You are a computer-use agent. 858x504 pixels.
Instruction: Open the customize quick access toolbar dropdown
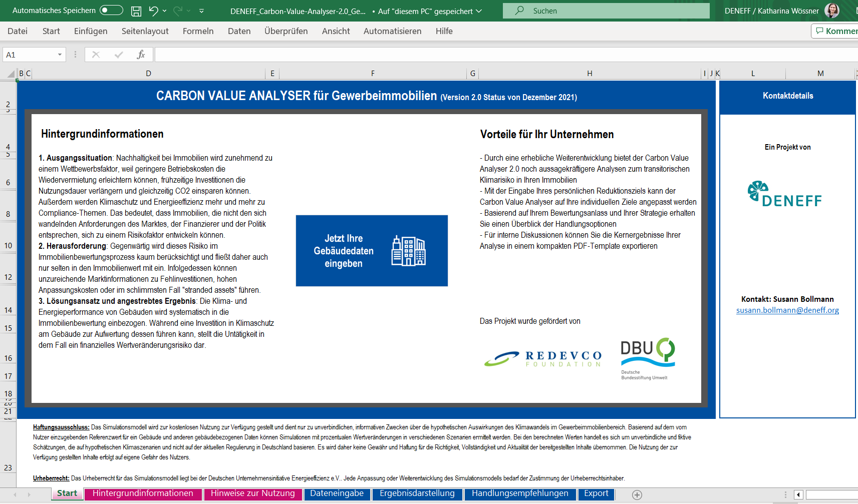point(201,11)
